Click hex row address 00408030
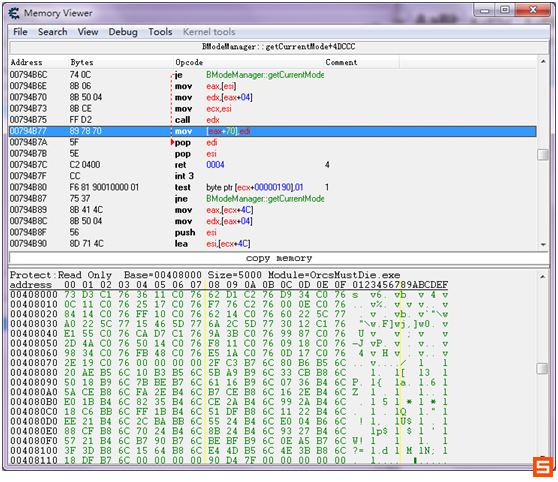Viewport: 558px width, 482px height. coord(34,324)
